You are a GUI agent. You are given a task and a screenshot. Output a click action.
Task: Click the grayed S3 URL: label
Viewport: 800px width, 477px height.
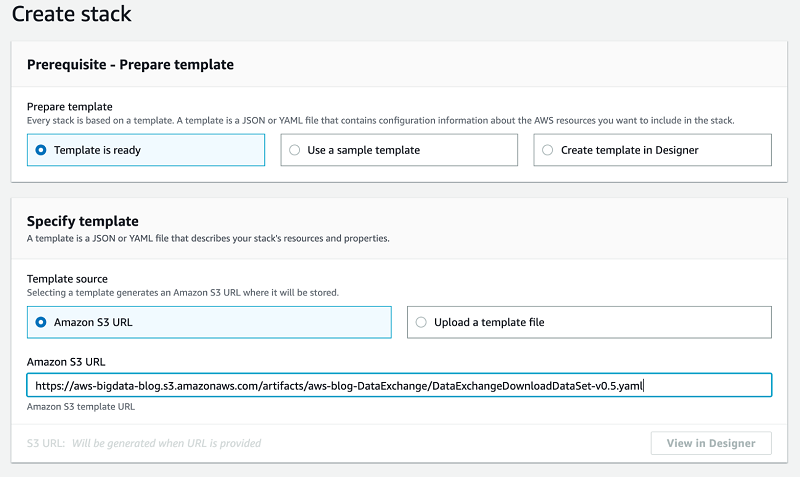coord(45,443)
